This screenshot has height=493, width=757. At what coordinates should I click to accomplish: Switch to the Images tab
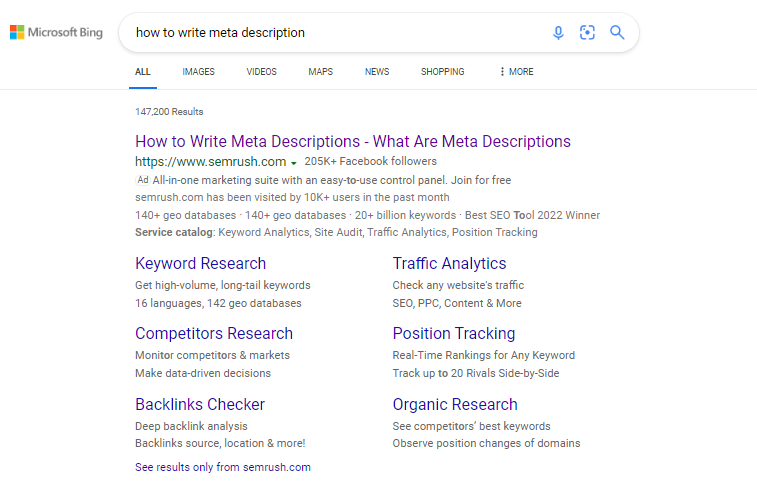point(198,72)
